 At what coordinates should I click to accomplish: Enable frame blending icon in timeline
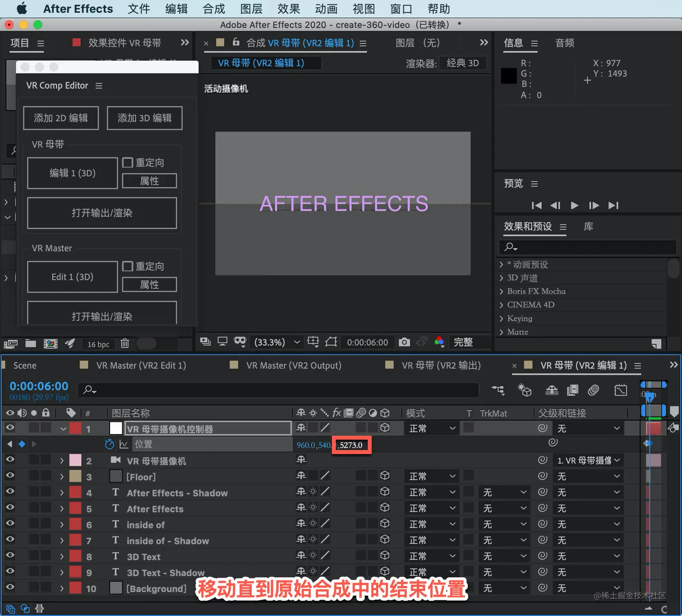click(572, 390)
